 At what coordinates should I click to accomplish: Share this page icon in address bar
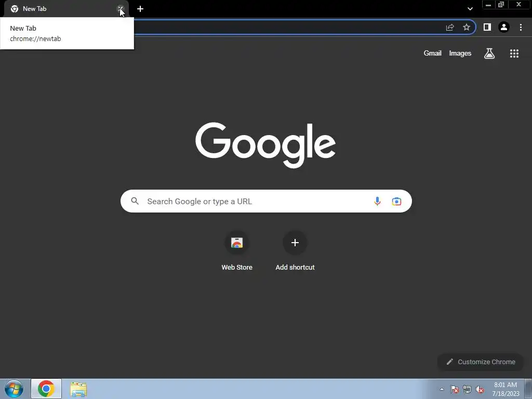450,27
